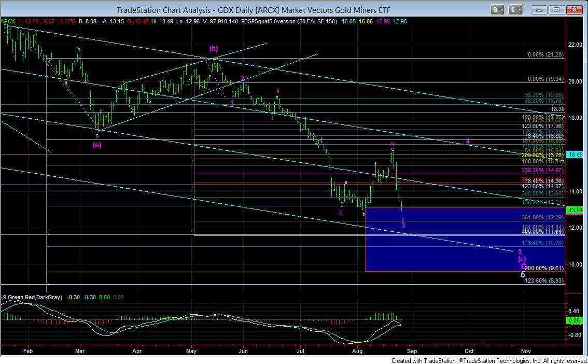
Task: Select the yellow -0.30 indicator value
Action: (73, 297)
